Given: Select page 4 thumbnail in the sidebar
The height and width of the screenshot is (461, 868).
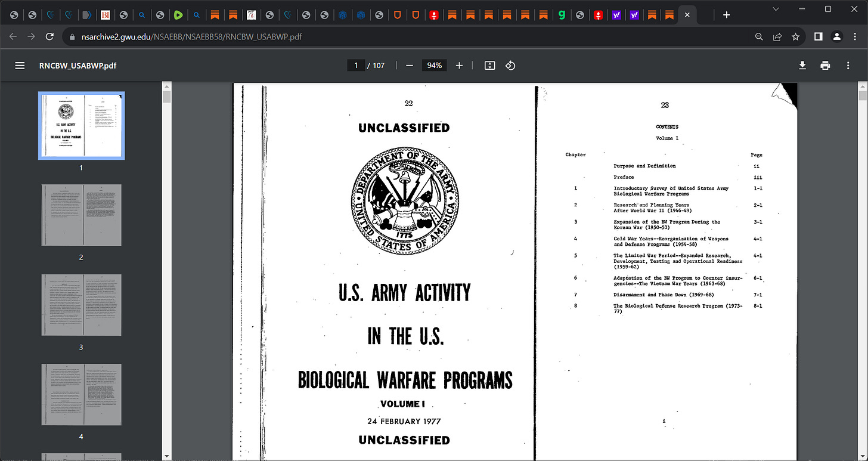Looking at the screenshot, I should 81,394.
